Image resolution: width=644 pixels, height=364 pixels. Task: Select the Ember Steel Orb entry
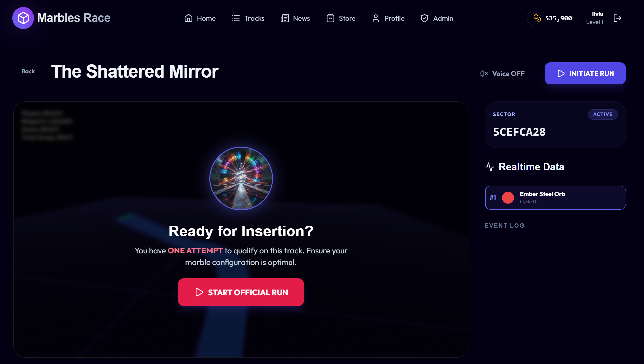(x=555, y=198)
